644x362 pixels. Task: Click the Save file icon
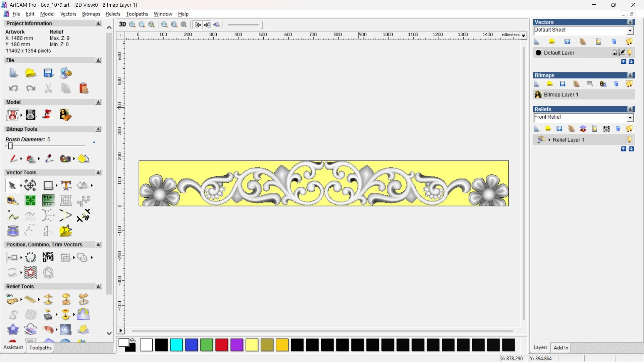(48, 73)
